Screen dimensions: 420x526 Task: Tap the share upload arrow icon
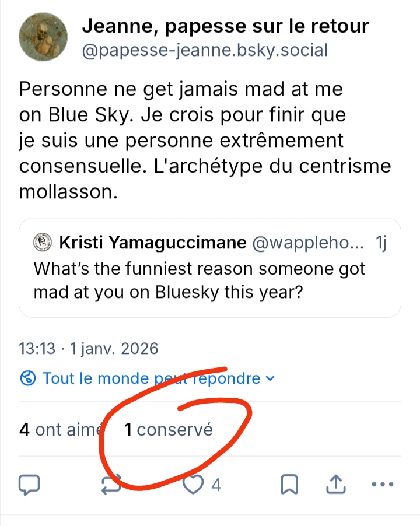[x=337, y=484]
